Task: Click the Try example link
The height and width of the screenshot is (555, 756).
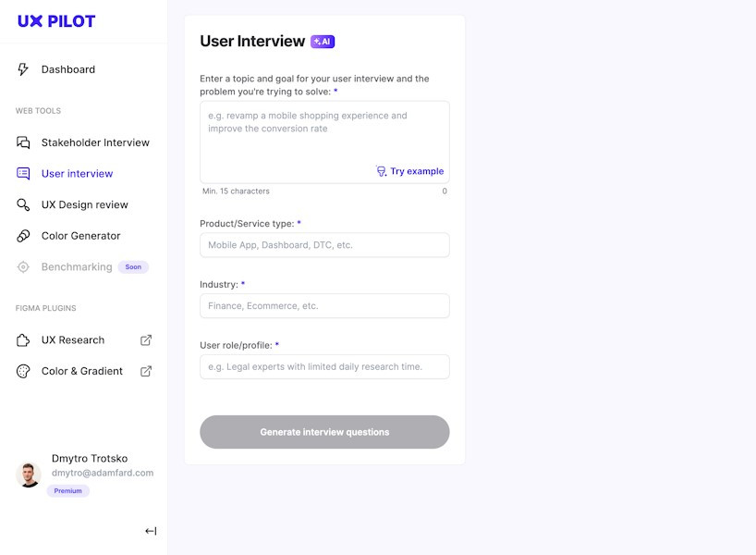Action: point(410,171)
